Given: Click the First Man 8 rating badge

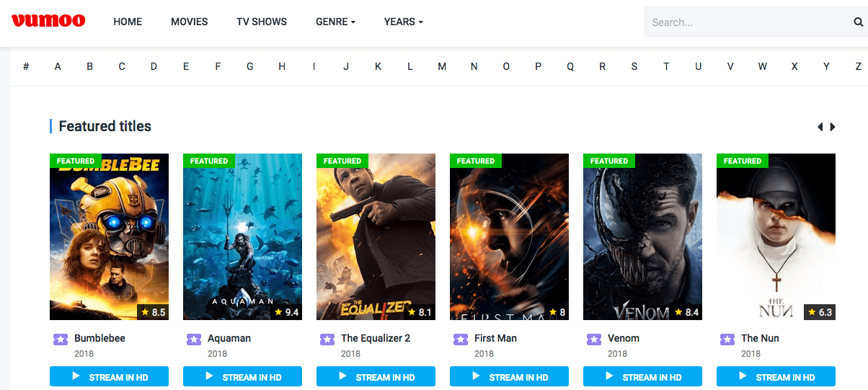Looking at the screenshot, I should click(557, 312).
